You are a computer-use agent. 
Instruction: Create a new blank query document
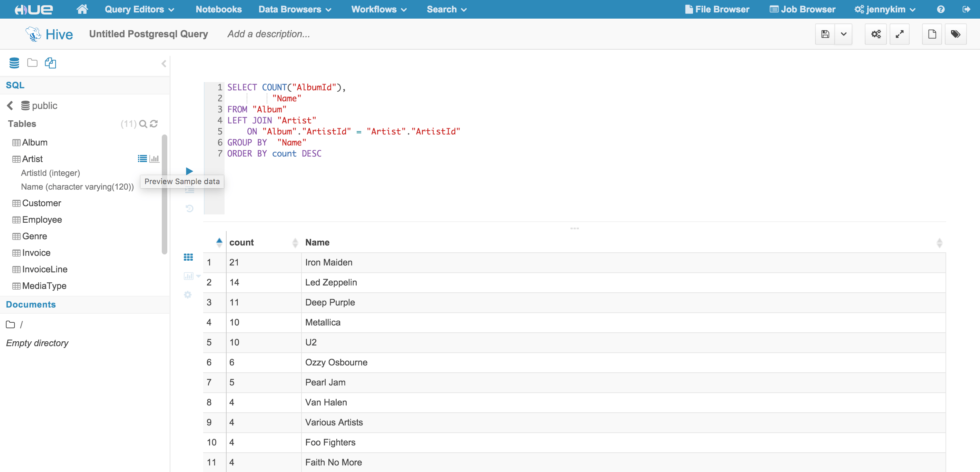[x=932, y=34]
